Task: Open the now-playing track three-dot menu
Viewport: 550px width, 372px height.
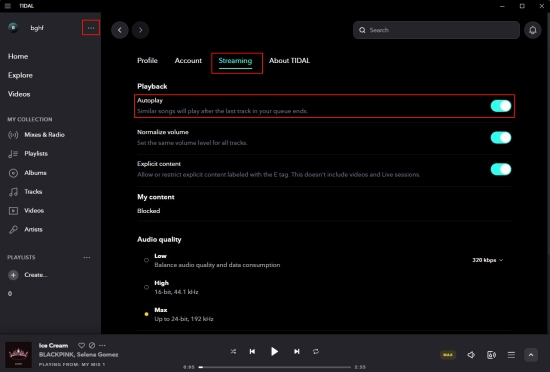Action: pos(102,345)
